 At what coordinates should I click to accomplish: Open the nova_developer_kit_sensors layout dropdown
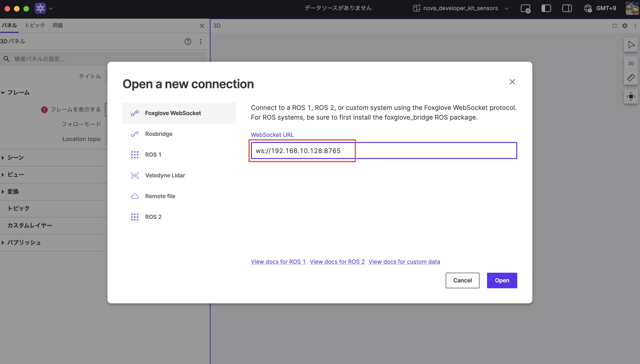(x=461, y=8)
